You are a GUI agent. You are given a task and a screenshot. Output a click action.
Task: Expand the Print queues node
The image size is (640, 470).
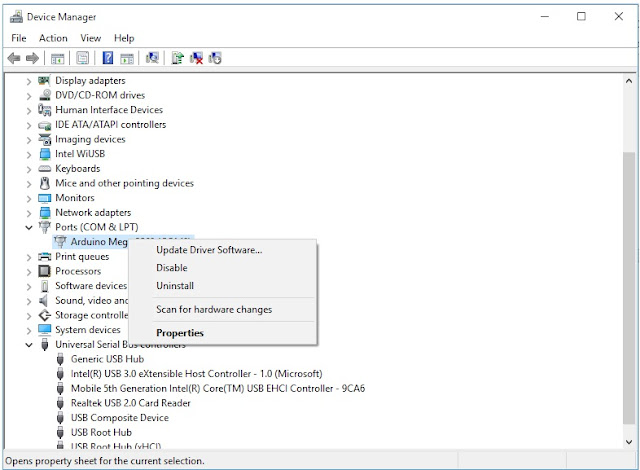29,257
